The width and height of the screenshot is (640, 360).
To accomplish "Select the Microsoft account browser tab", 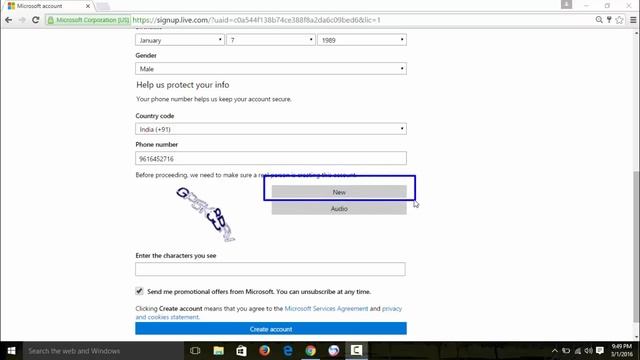I will click(x=47, y=6).
